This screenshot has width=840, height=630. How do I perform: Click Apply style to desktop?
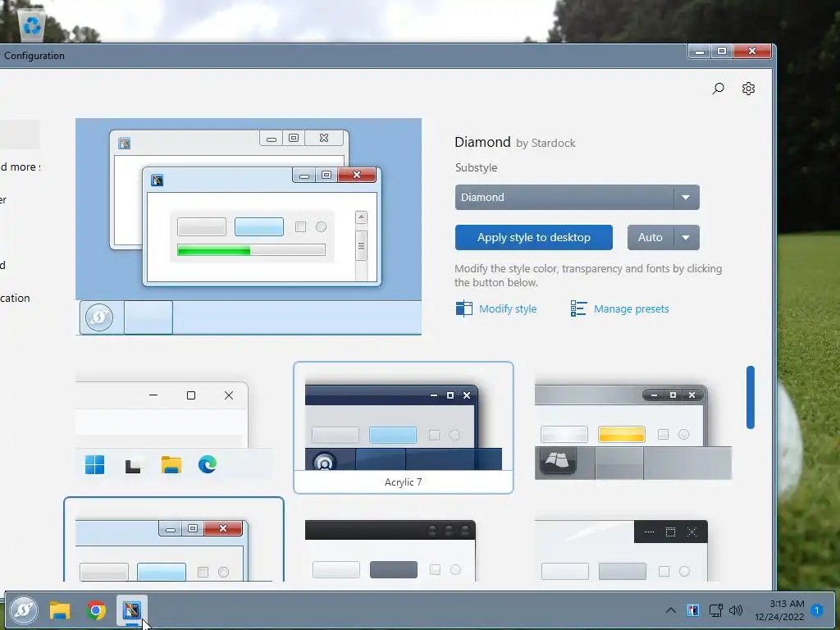tap(533, 237)
